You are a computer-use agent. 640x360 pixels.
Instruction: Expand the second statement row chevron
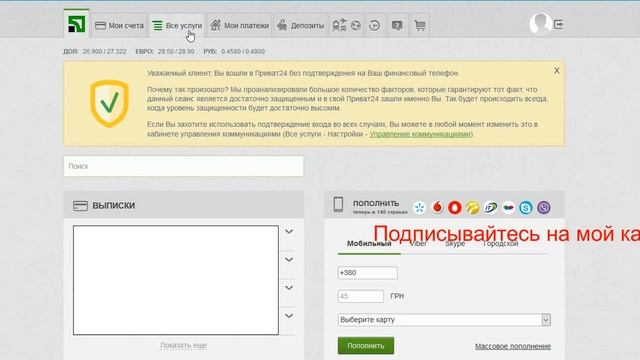pyautogui.click(x=289, y=260)
